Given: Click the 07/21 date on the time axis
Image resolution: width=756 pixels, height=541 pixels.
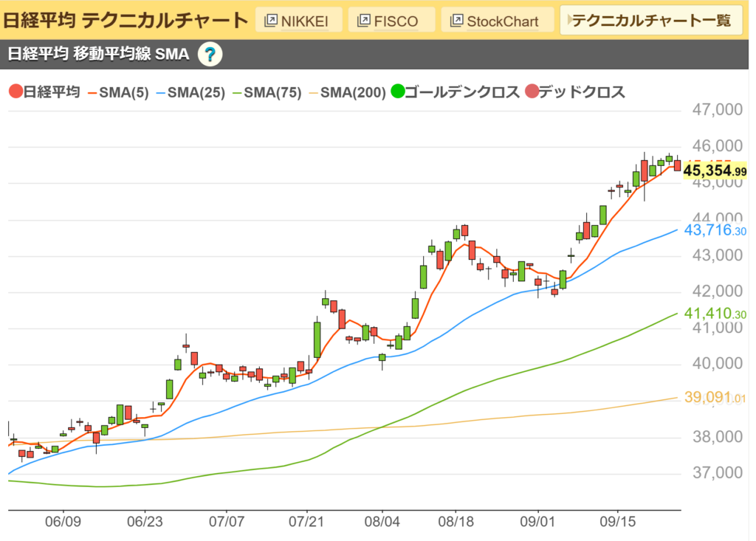Looking at the screenshot, I should point(306,520).
